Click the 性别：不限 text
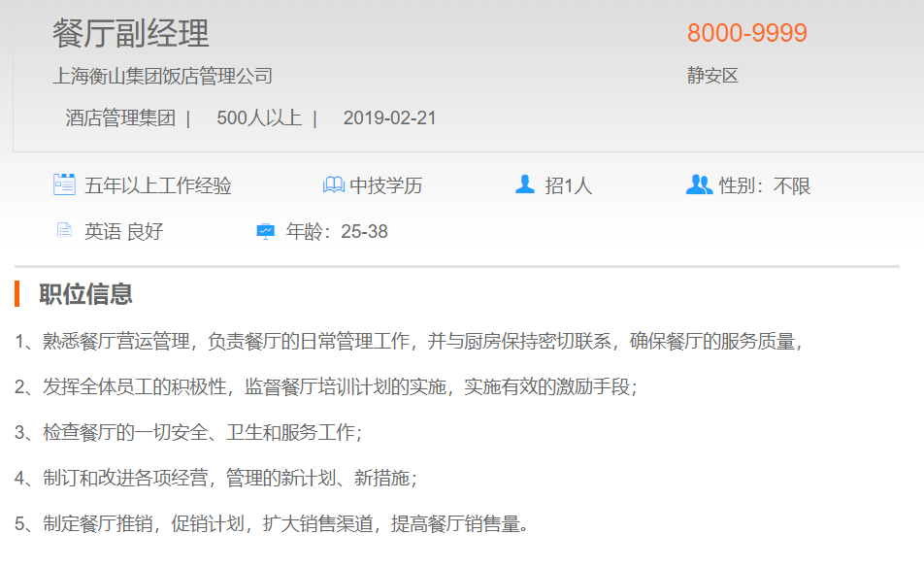This screenshot has width=924, height=567. (x=764, y=185)
